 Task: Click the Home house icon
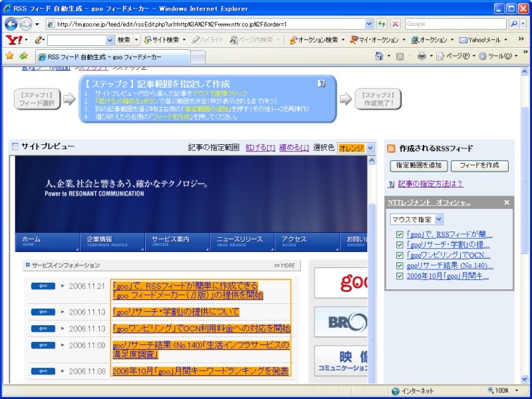379,56
